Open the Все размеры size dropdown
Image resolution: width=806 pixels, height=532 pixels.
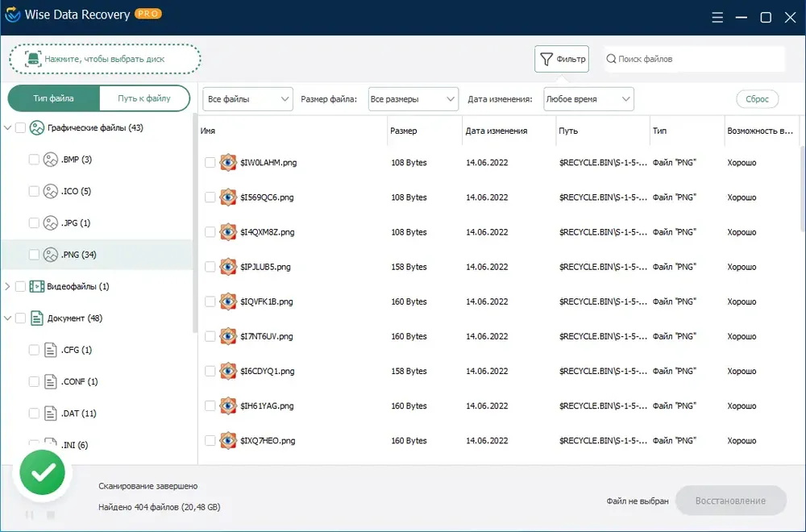coord(413,99)
